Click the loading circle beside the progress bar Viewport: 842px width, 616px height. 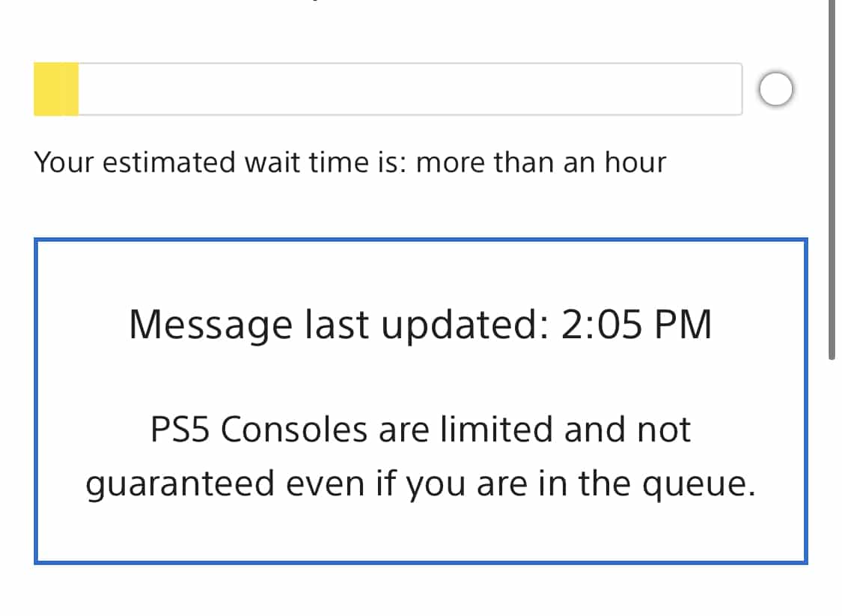pyautogui.click(x=776, y=88)
